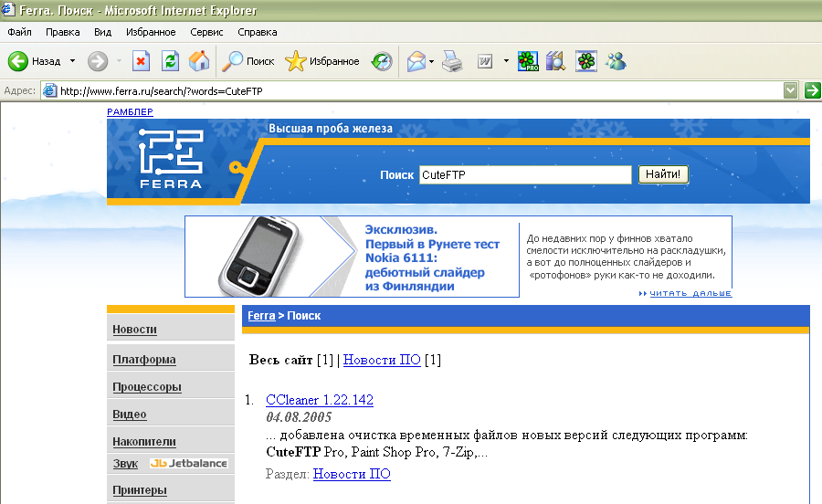Go to Накопители in sidebar
Viewport: 822px width, 504px height.
click(x=144, y=442)
